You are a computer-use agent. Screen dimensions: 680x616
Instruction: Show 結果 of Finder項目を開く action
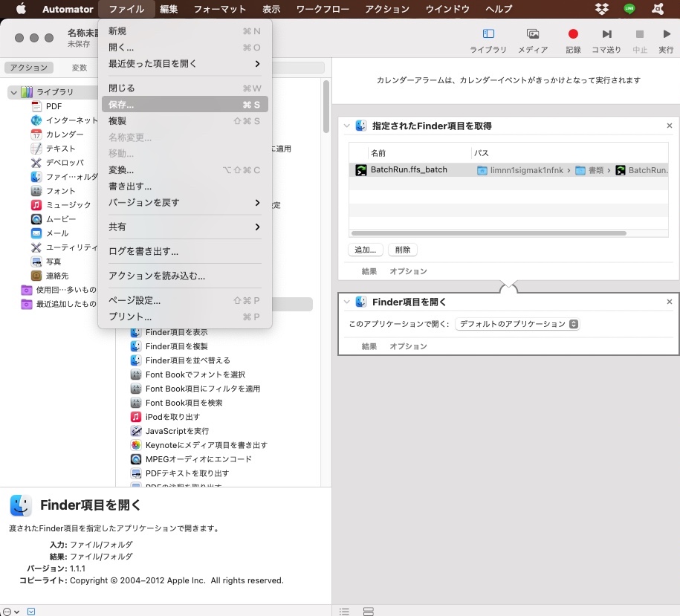pos(369,346)
